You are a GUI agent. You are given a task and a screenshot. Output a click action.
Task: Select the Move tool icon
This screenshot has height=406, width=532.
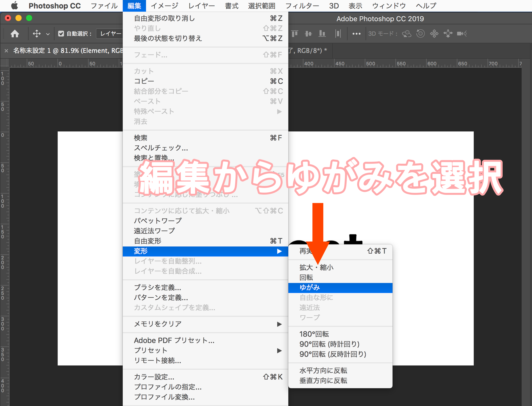(37, 34)
